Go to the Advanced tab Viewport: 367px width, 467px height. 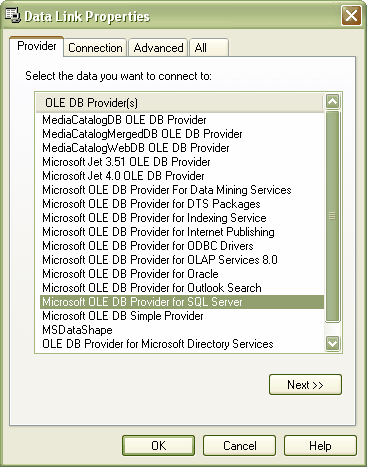pyautogui.click(x=158, y=48)
